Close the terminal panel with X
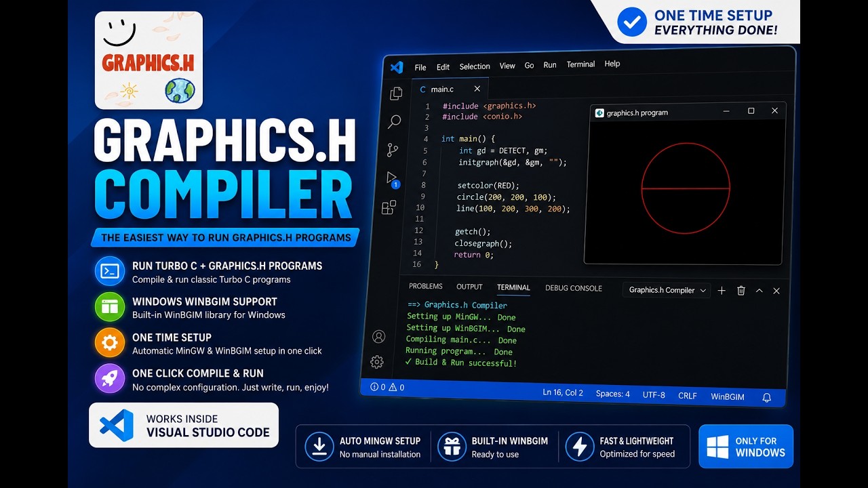The height and width of the screenshot is (488, 868). click(776, 291)
